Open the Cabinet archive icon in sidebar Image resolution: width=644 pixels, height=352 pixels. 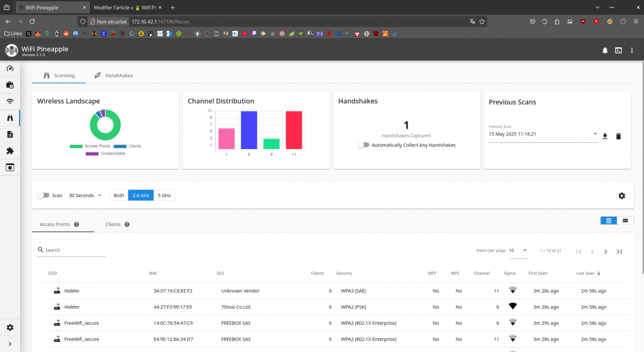[x=10, y=167]
